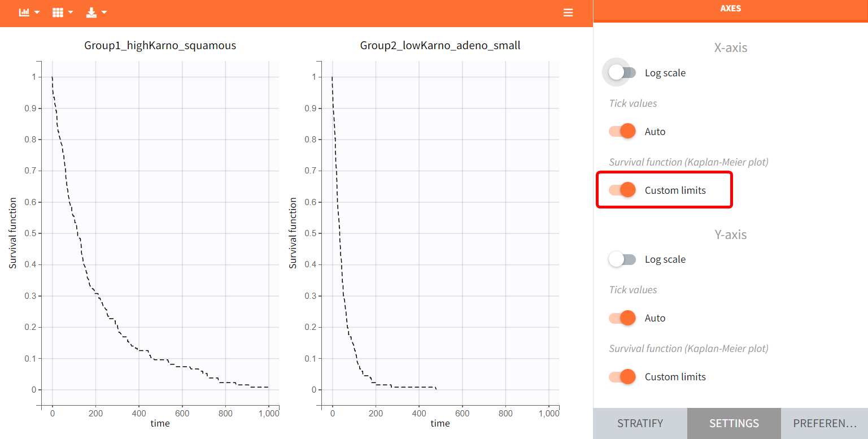
Task: Disable X-axis Custom limits switch
Action: click(x=622, y=190)
